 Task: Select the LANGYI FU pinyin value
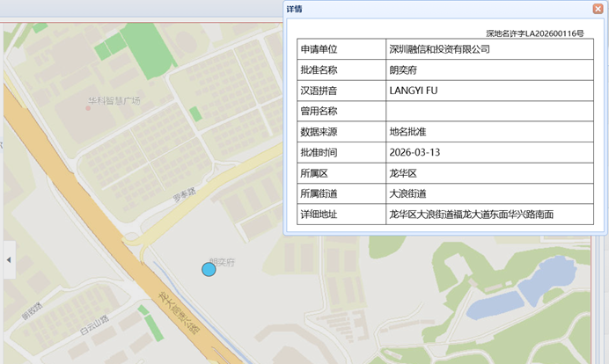414,91
